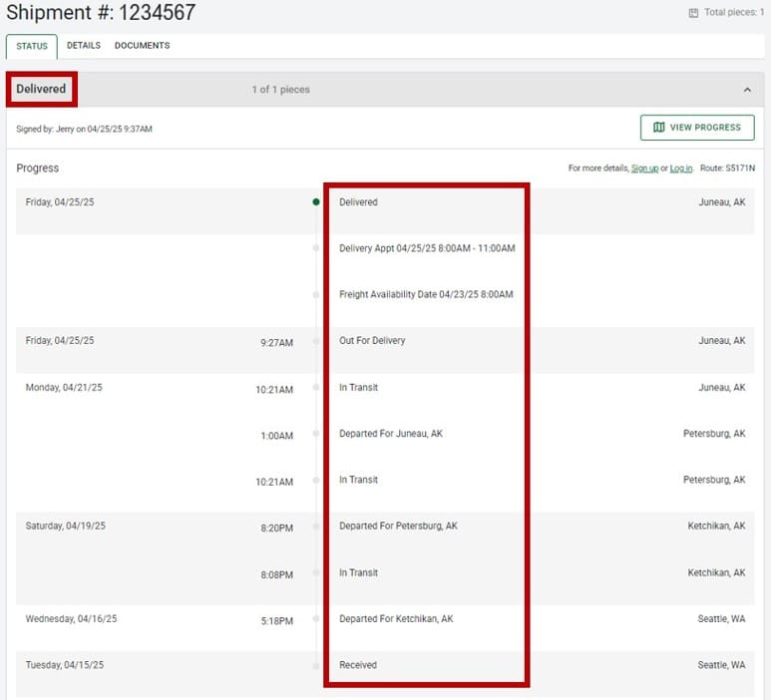The height and width of the screenshot is (700, 771).
Task: Collapse the Delivered section chevron
Action: (x=747, y=90)
